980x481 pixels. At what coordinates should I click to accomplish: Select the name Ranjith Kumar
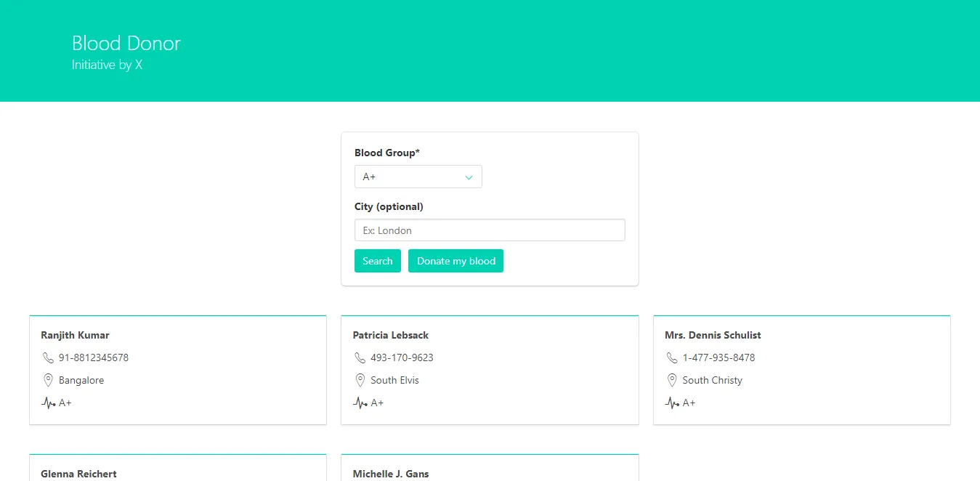click(76, 335)
